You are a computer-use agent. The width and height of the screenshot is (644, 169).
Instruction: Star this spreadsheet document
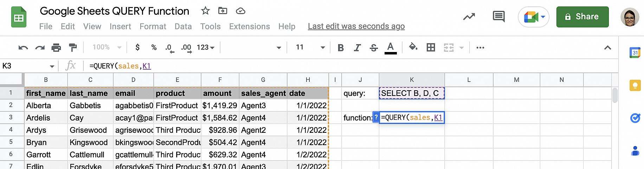[x=205, y=11]
